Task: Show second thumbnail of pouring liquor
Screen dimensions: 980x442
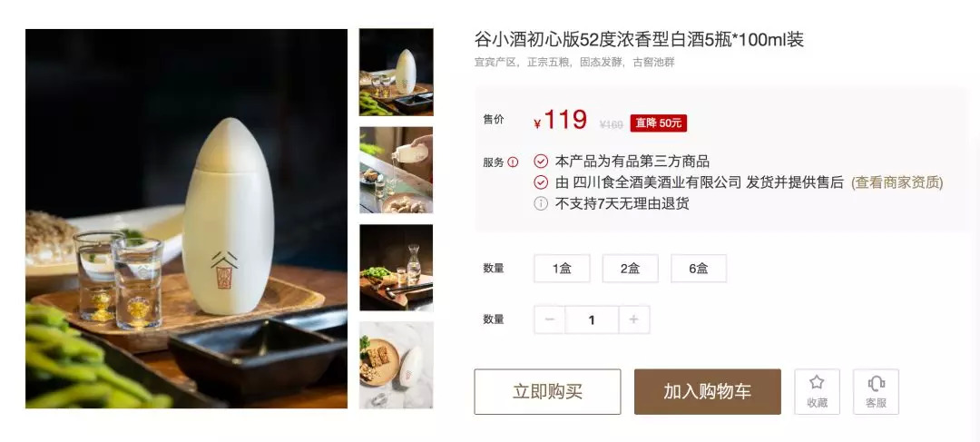Action: pos(397,170)
